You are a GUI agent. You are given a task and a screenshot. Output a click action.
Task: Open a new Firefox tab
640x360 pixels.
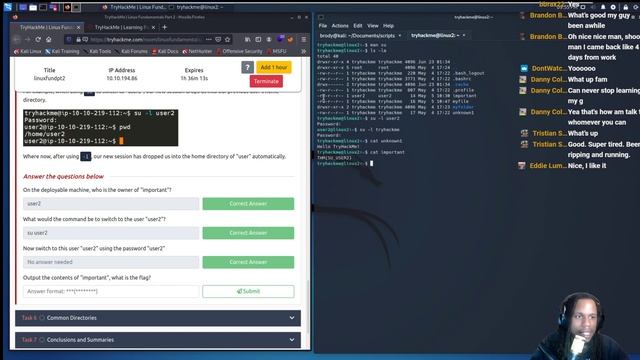pyautogui.click(x=164, y=27)
